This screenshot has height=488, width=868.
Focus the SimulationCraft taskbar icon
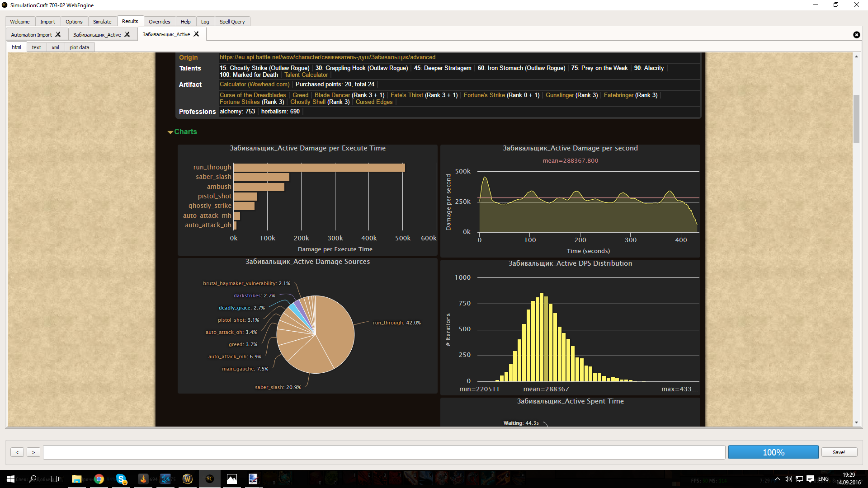coord(209,479)
